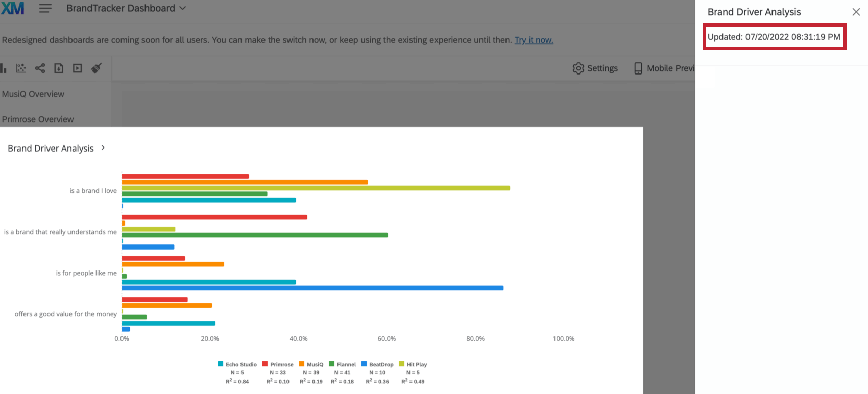
Task: Open the hamburger navigation menu
Action: point(45,8)
